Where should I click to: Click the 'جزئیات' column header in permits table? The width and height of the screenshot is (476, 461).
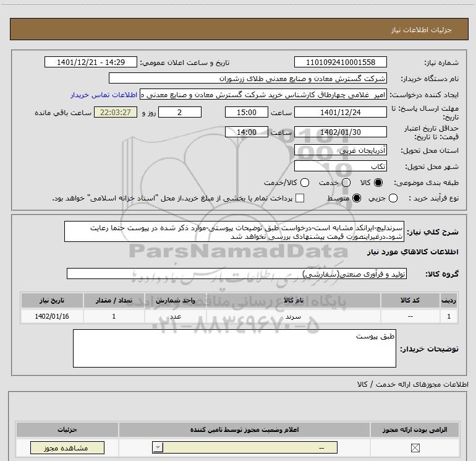(x=67, y=429)
